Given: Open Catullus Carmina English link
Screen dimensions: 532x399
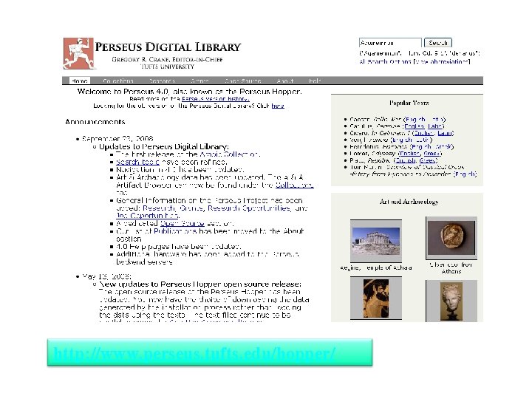Looking at the screenshot, I should point(414,126).
